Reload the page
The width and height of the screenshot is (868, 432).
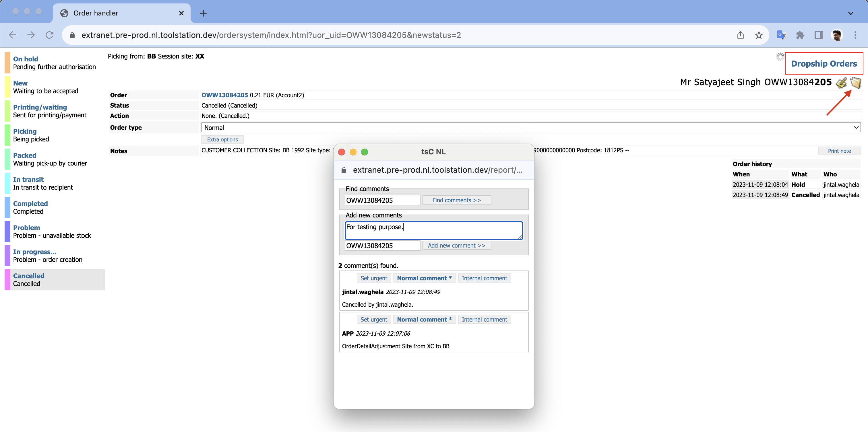pyautogui.click(x=50, y=35)
